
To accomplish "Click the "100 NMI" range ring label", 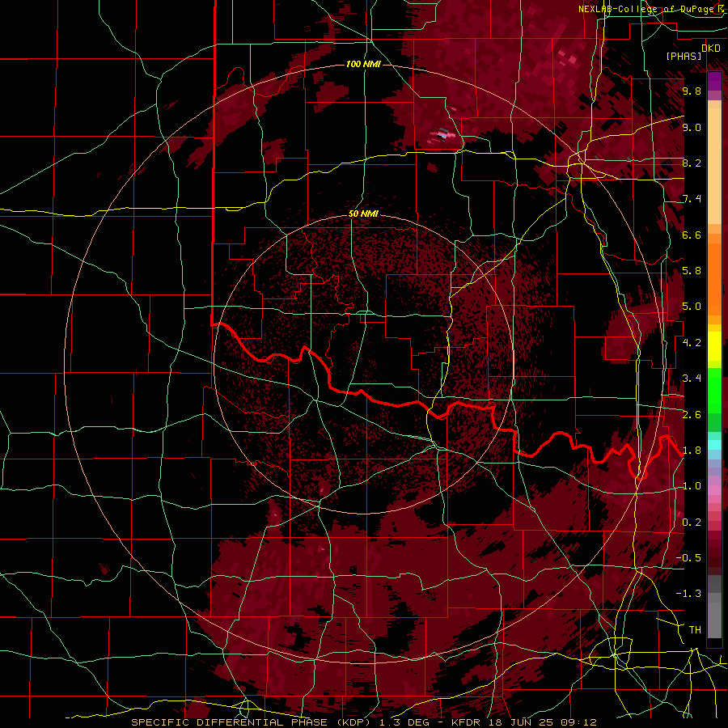I will point(363,64).
